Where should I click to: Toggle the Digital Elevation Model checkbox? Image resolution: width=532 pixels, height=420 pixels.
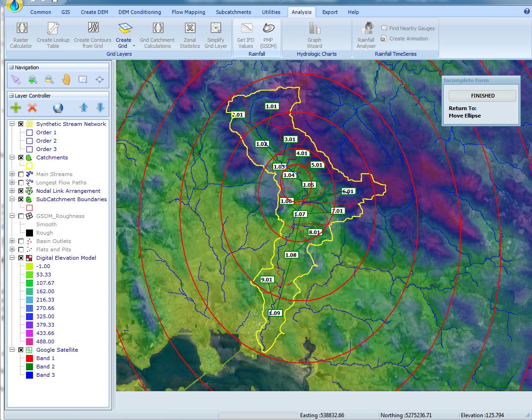point(21,258)
